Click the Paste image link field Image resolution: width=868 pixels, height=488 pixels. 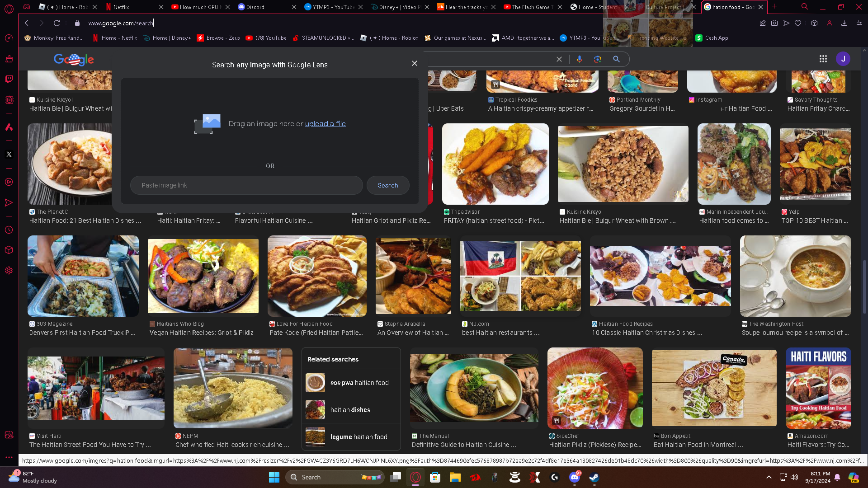pos(246,185)
